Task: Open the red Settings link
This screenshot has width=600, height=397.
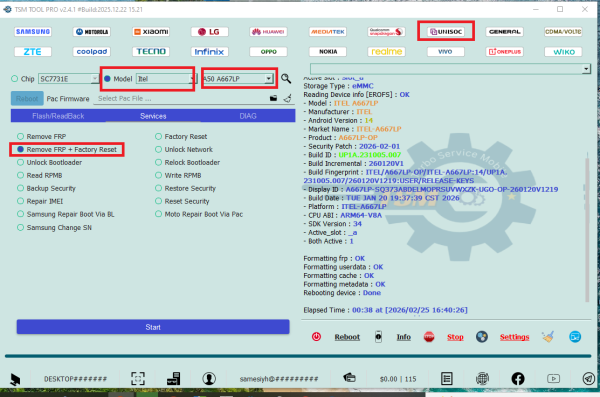Action: click(x=514, y=337)
